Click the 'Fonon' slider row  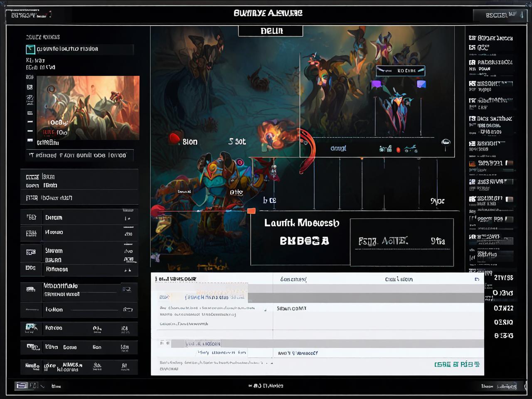pyautogui.click(x=79, y=310)
